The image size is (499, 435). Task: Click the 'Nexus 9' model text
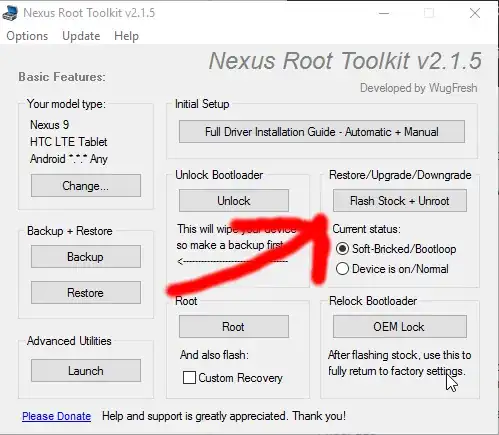(x=49, y=125)
